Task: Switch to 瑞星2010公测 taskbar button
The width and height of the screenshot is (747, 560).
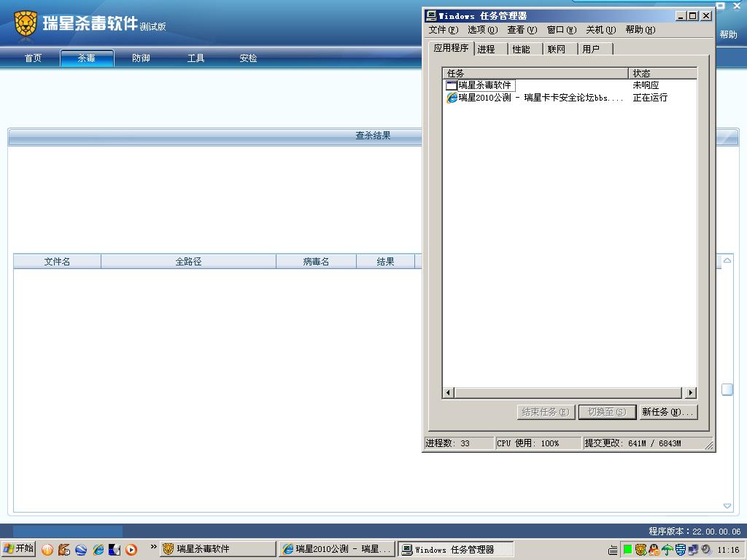Action: [x=337, y=549]
